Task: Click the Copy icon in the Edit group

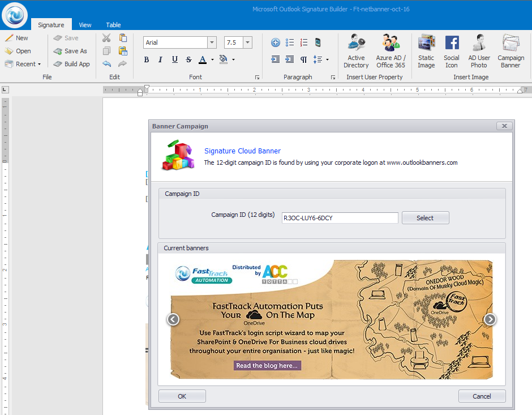Action: pos(106,51)
